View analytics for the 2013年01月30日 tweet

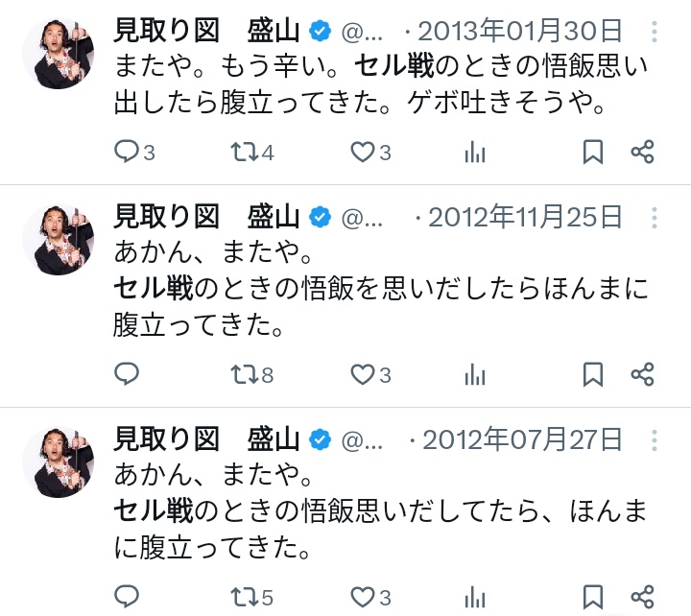click(474, 152)
